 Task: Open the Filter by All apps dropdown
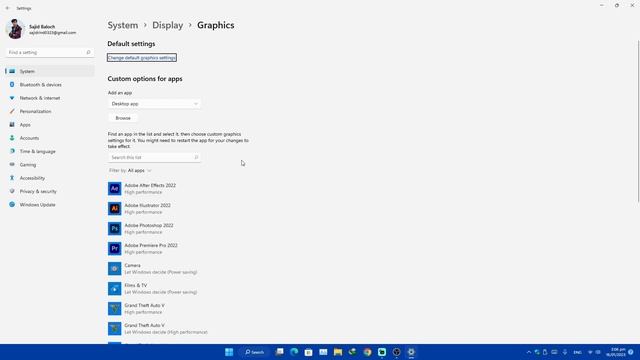pyautogui.click(x=130, y=170)
